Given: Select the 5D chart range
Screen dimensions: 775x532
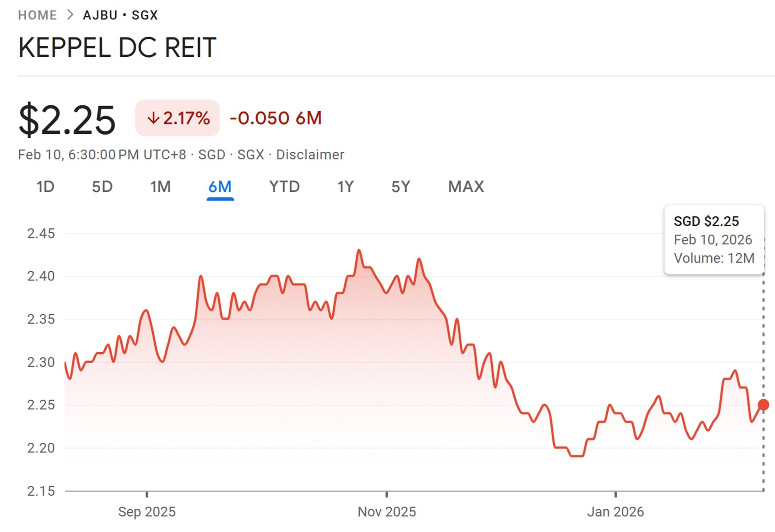Looking at the screenshot, I should [x=102, y=187].
